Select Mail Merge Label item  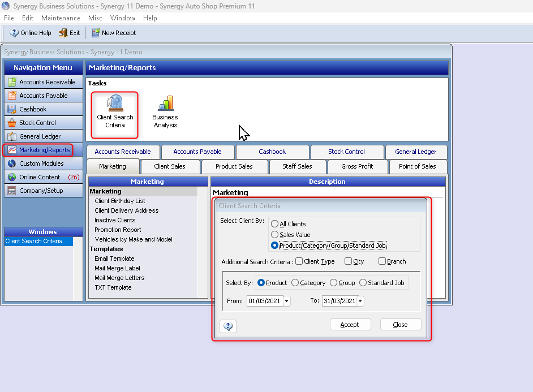click(117, 268)
